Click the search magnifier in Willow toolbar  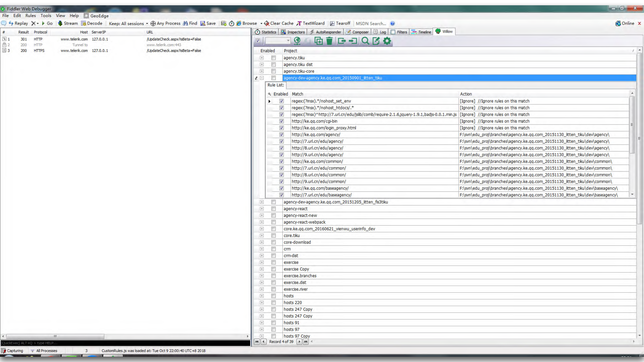point(365,41)
